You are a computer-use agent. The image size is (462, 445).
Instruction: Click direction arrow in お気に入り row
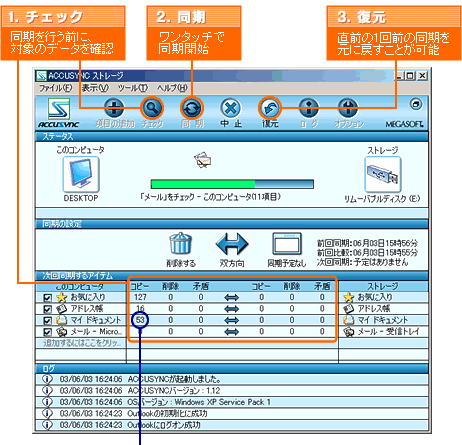click(x=232, y=297)
